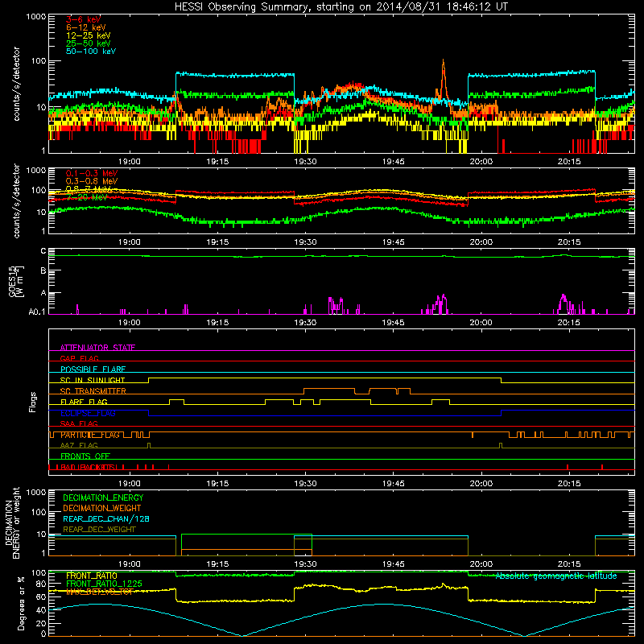
Task: Click the FRONTS_OFF label
Action: coord(85,456)
